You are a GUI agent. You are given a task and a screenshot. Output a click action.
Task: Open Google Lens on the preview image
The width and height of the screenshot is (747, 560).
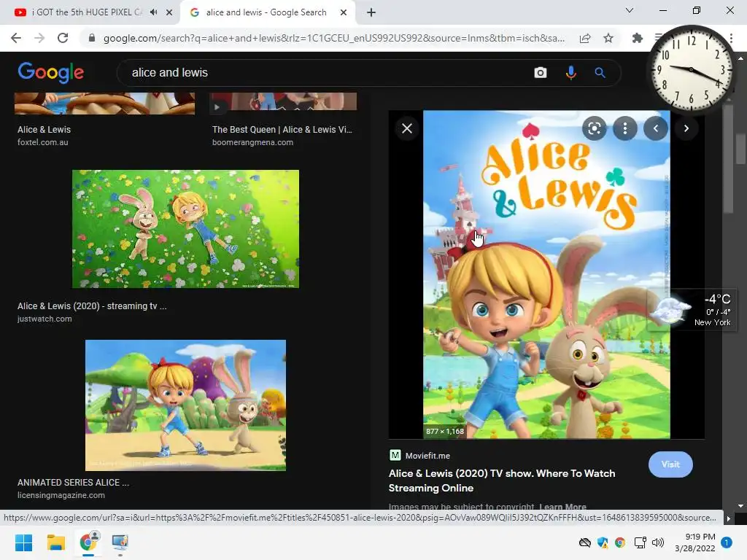point(594,128)
